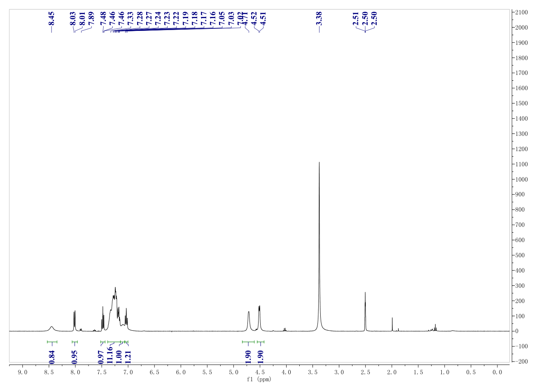Click the 0.84 integration value

[52, 357]
